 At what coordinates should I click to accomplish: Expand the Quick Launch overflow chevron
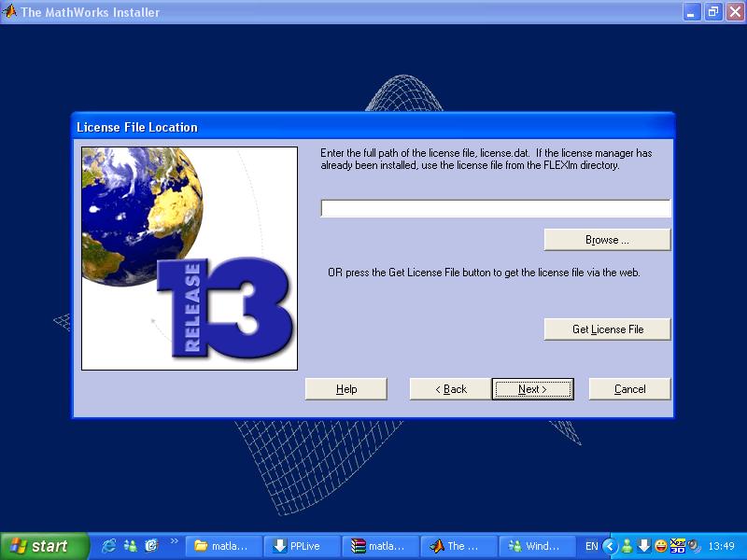(174, 541)
